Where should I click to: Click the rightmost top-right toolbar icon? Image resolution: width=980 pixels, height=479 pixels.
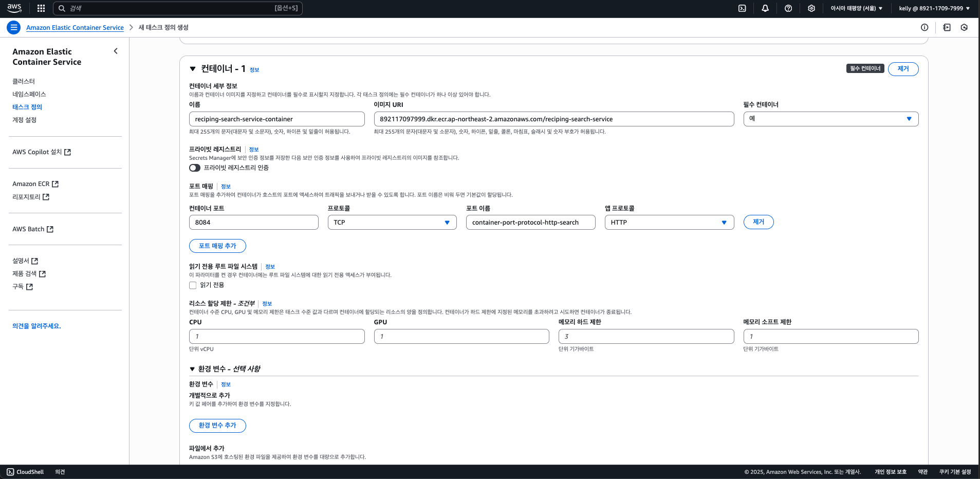pyautogui.click(x=964, y=27)
